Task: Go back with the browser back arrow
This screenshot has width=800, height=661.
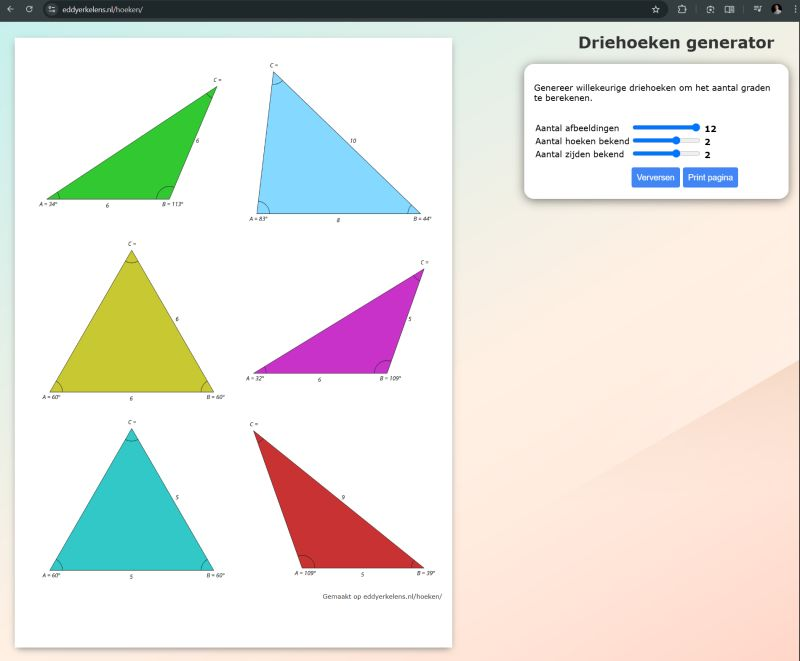Action: pos(11,9)
